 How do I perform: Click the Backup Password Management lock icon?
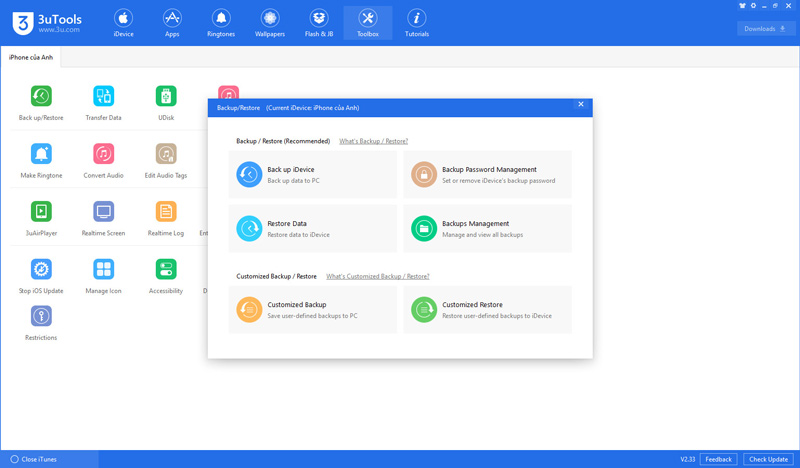coord(424,175)
